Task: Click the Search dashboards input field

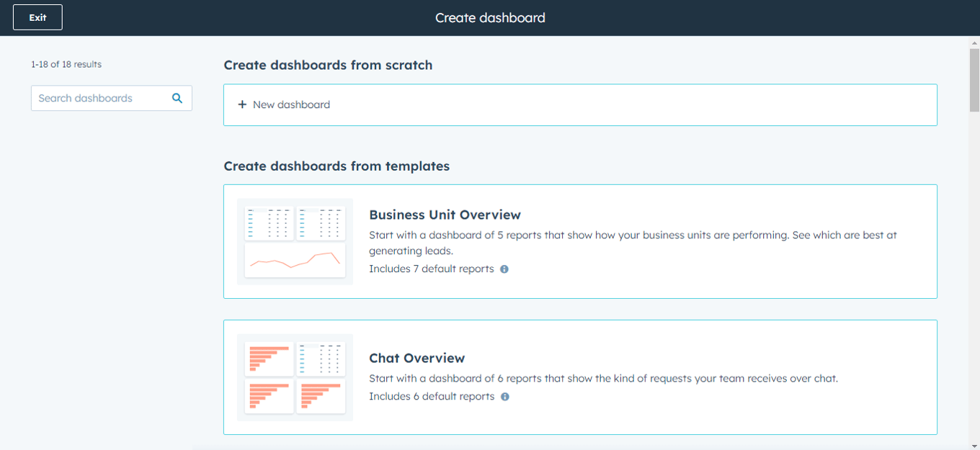Action: [101, 97]
